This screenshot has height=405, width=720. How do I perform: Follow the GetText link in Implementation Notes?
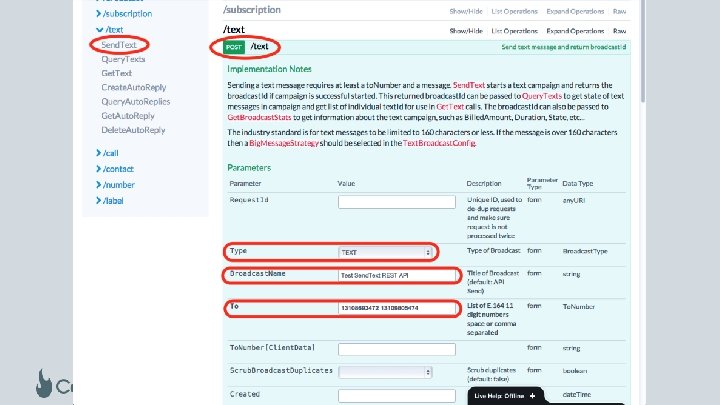click(x=450, y=107)
